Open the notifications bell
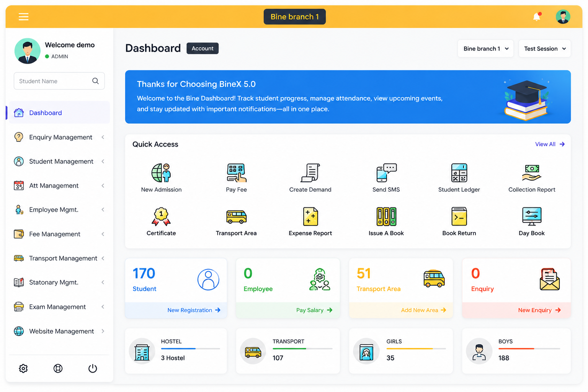The height and width of the screenshot is (392, 588). pyautogui.click(x=537, y=17)
